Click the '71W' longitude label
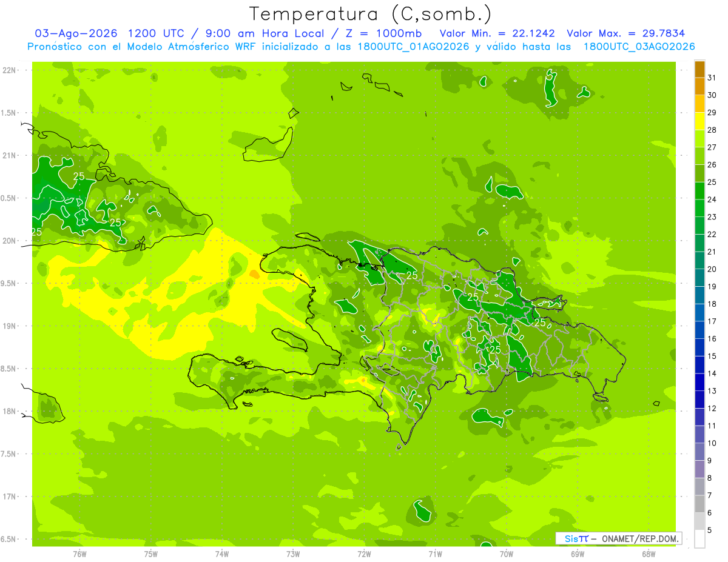This screenshot has width=728, height=562. pos(435,554)
